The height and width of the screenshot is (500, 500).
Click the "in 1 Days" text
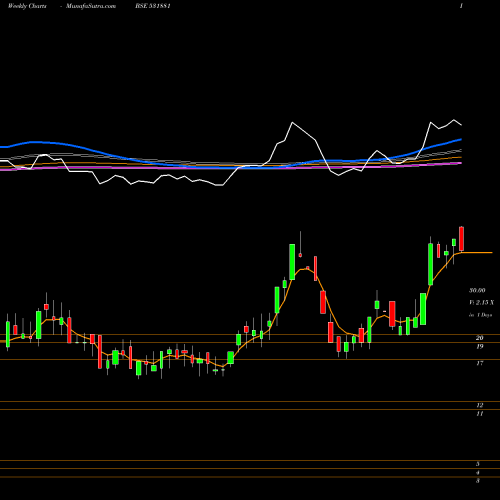click(x=480, y=315)
